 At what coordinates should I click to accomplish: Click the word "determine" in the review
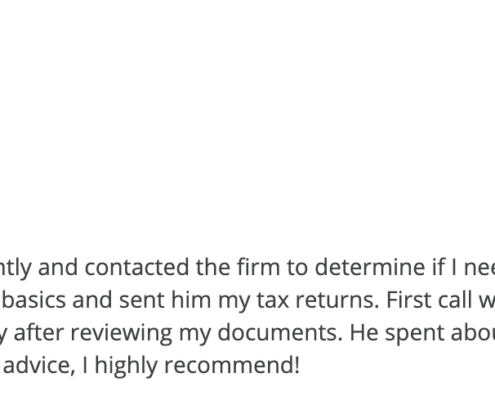tap(370, 267)
